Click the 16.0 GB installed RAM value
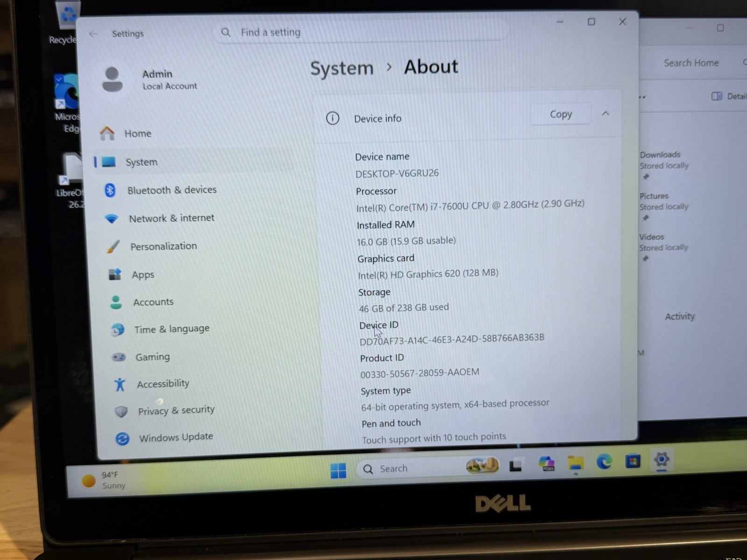The height and width of the screenshot is (560, 747). (406, 241)
